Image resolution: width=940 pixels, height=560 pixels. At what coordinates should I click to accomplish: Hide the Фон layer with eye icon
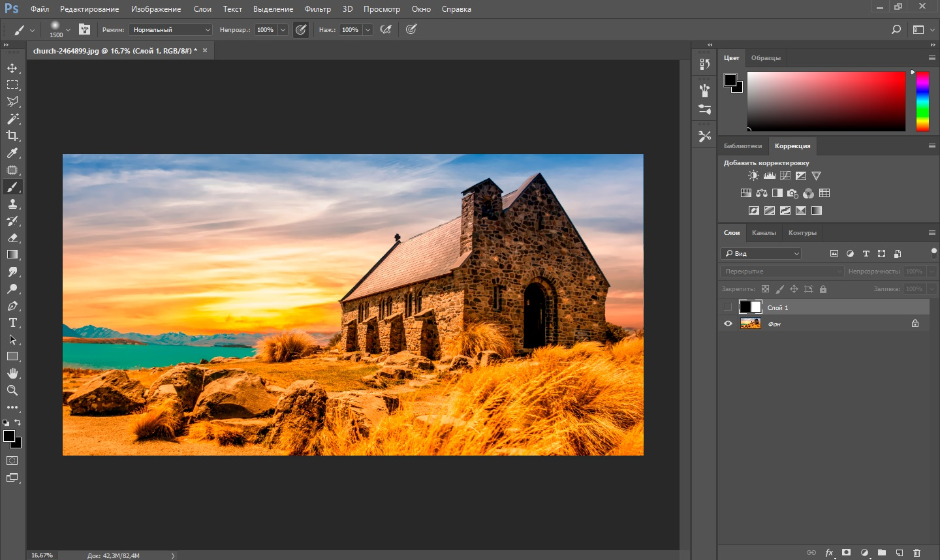728,324
